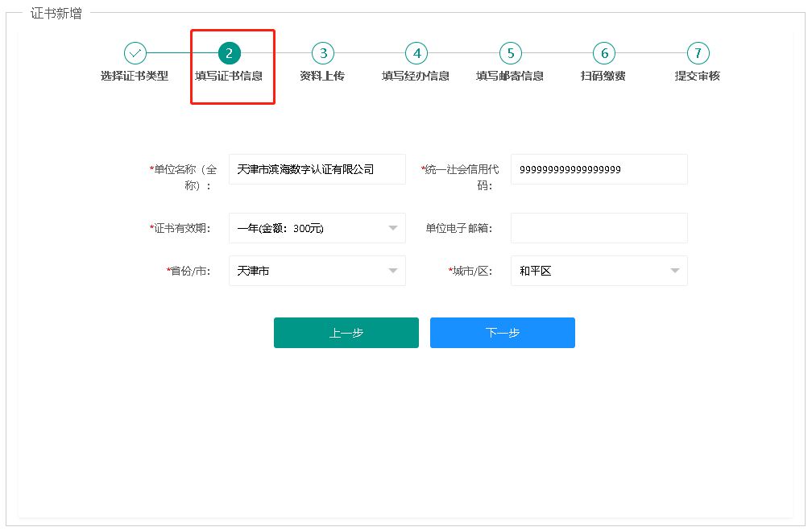Click the checkmark circle of step one

(x=135, y=53)
